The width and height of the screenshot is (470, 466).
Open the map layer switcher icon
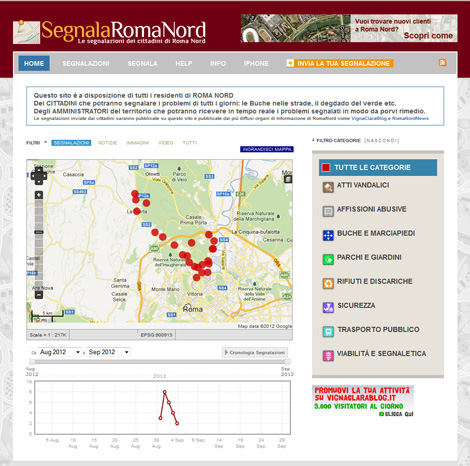[288, 179]
